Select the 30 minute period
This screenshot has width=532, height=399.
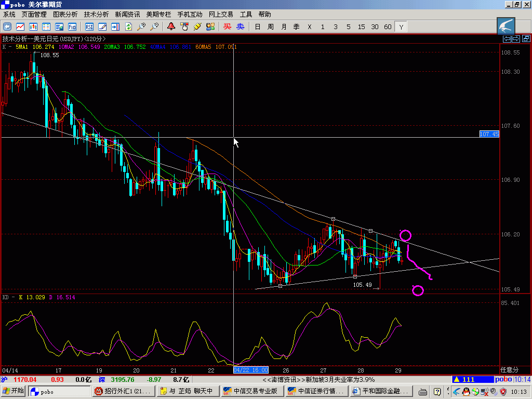pos(375,27)
